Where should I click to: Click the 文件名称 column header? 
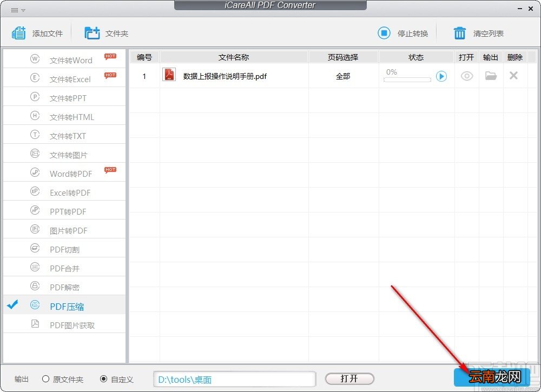click(234, 57)
